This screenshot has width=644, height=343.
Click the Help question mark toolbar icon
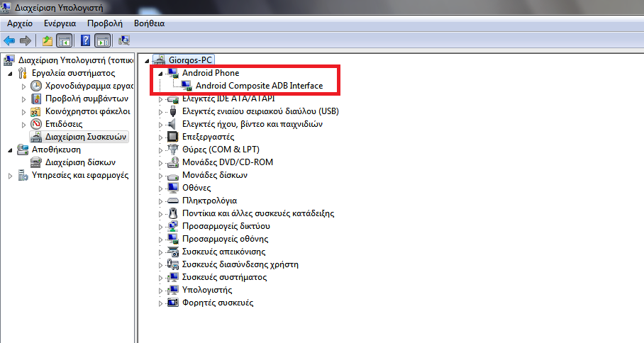85,40
